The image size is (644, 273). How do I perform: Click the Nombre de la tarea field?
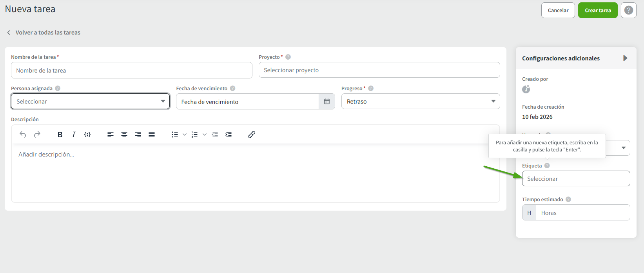click(x=131, y=71)
